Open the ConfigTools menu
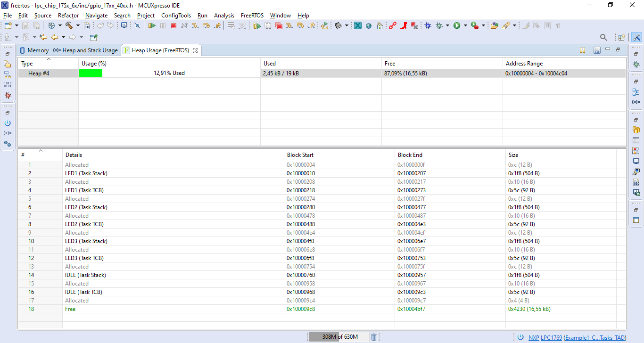644x343 pixels. pos(176,16)
